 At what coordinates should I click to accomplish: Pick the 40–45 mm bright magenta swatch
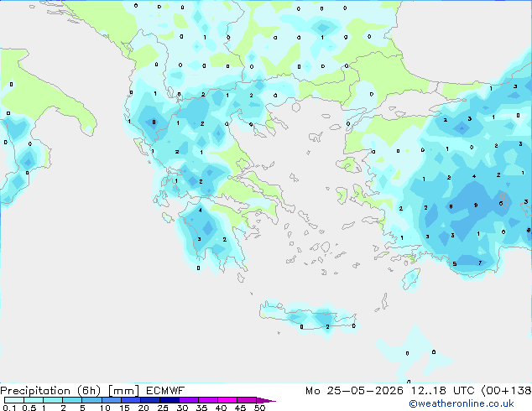tap(227, 400)
